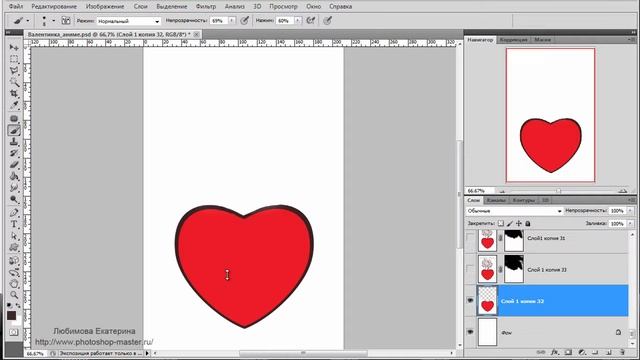The height and width of the screenshot is (360, 640).
Task: Toggle Quick Mask mode button
Action: point(14,332)
